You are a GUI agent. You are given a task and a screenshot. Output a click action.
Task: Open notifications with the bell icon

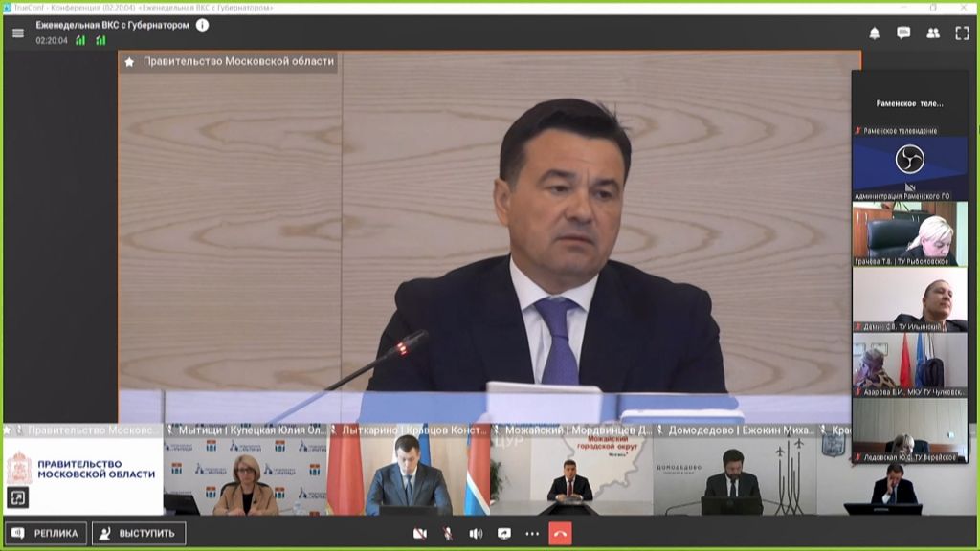(x=875, y=33)
